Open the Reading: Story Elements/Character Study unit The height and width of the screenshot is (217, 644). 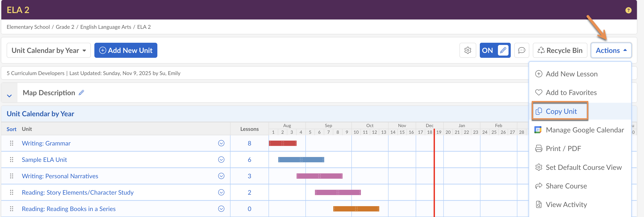(x=78, y=192)
